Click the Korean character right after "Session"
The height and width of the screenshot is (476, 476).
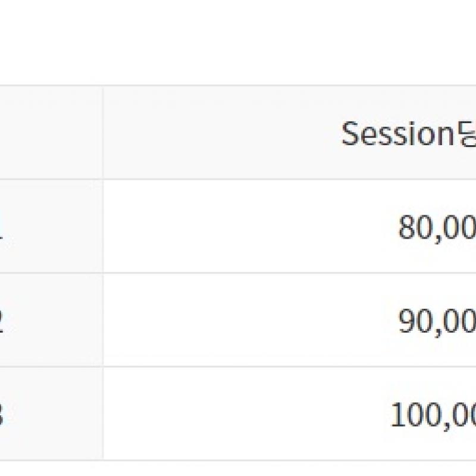tap(465, 134)
